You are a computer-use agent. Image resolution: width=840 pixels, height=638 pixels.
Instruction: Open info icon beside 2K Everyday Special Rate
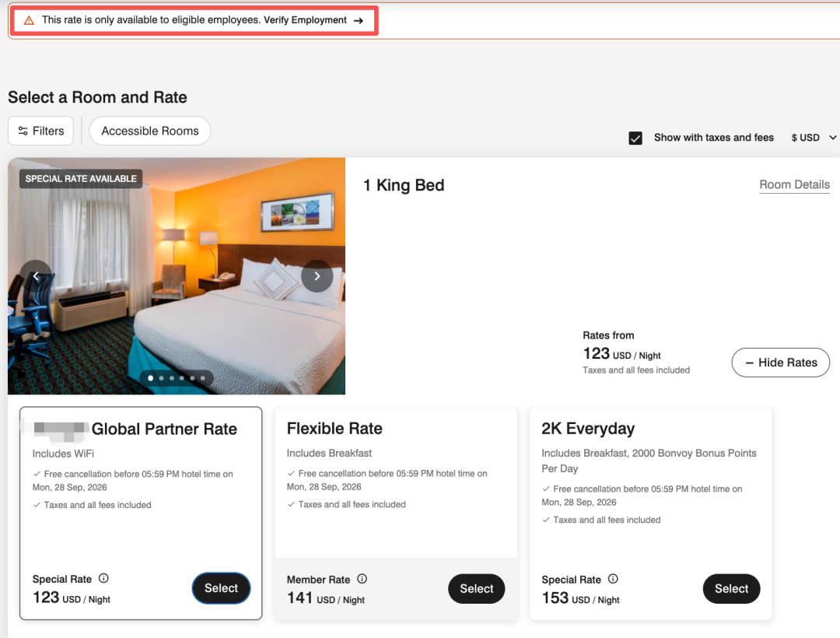point(614,579)
